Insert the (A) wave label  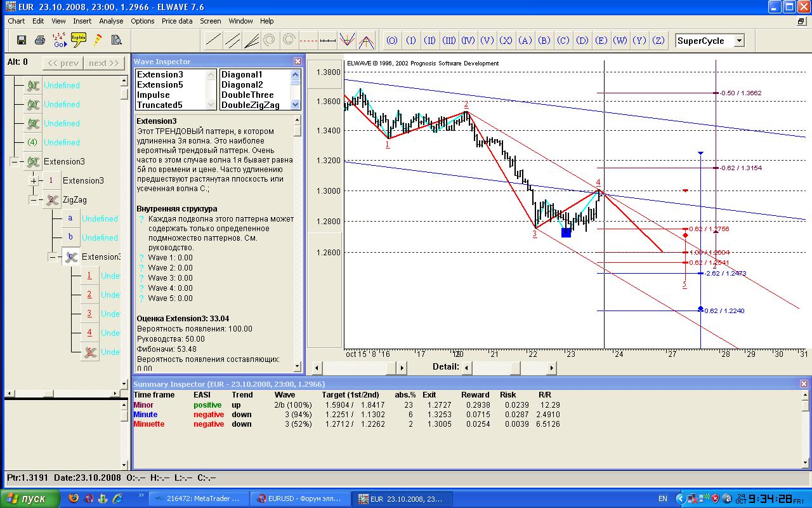[525, 41]
